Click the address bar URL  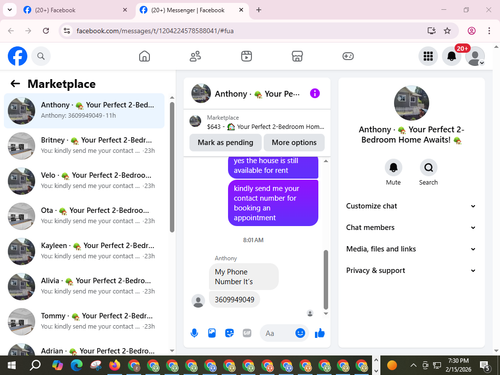[x=155, y=31]
